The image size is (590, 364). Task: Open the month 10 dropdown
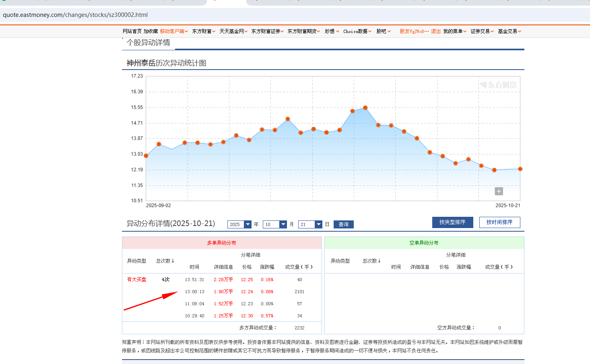pos(275,224)
